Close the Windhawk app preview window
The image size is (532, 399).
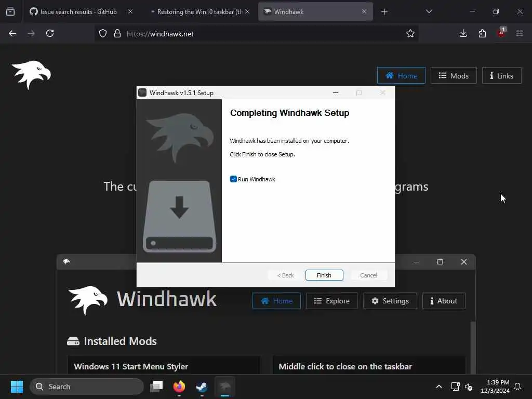[464, 262]
